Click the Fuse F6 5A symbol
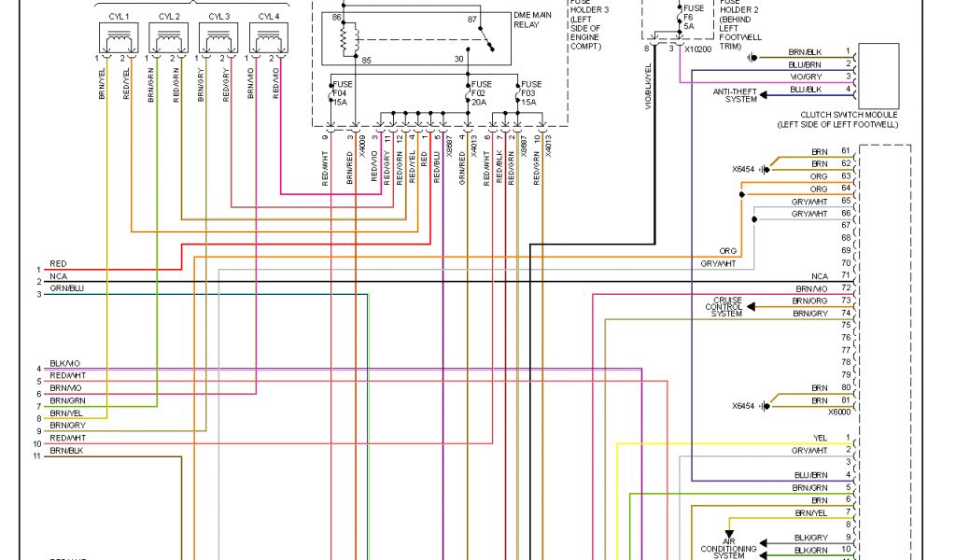 (x=679, y=16)
